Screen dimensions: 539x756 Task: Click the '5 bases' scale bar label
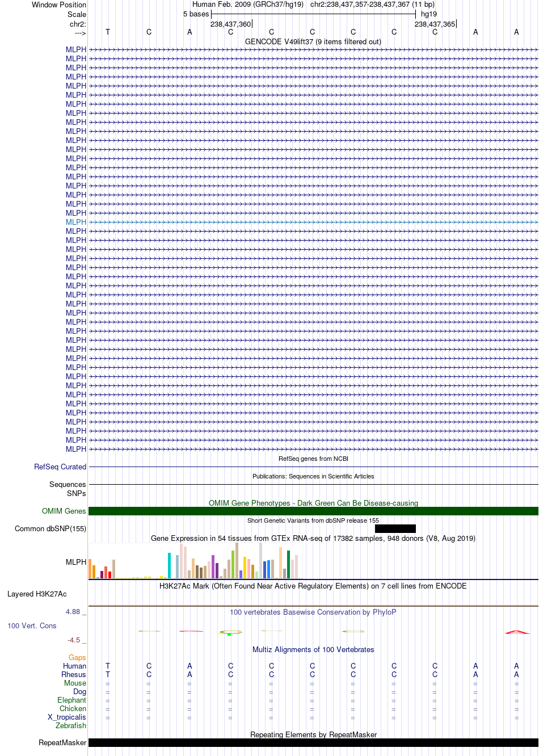pos(196,14)
